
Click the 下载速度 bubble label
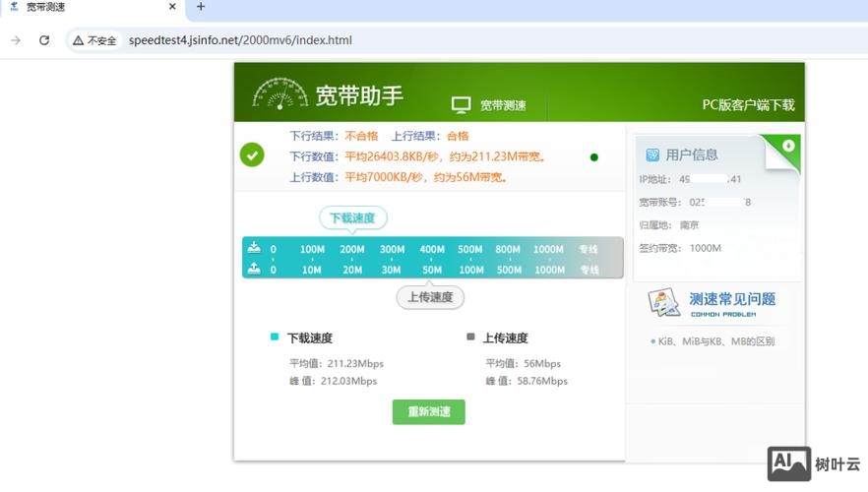[352, 218]
